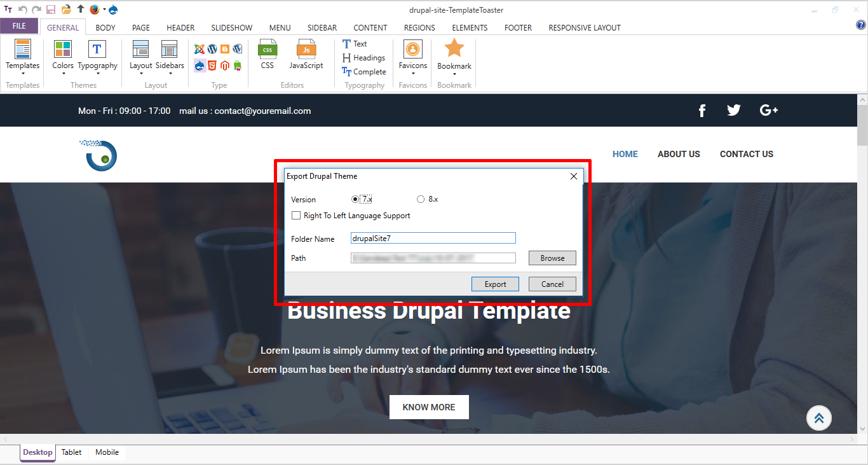Select the Blogger type icon
868x465 pixels.
click(225, 49)
